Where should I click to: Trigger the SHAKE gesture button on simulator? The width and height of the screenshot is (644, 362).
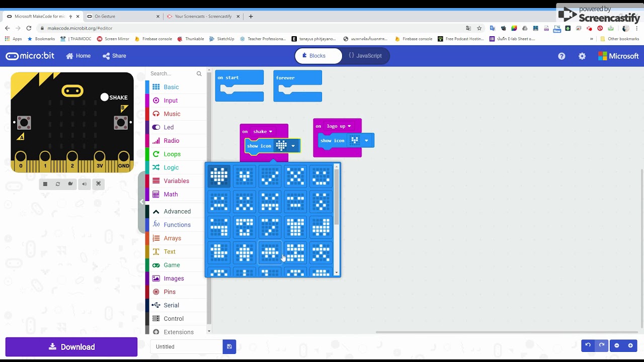(104, 97)
